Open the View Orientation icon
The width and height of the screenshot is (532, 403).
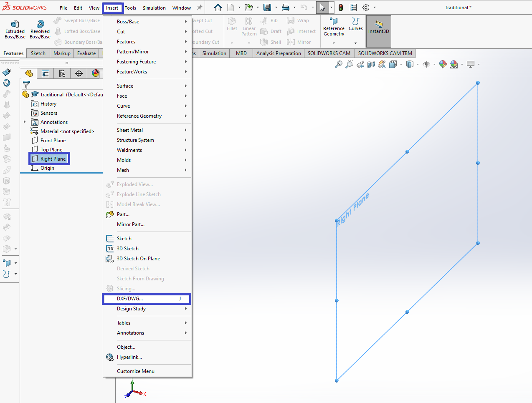393,64
